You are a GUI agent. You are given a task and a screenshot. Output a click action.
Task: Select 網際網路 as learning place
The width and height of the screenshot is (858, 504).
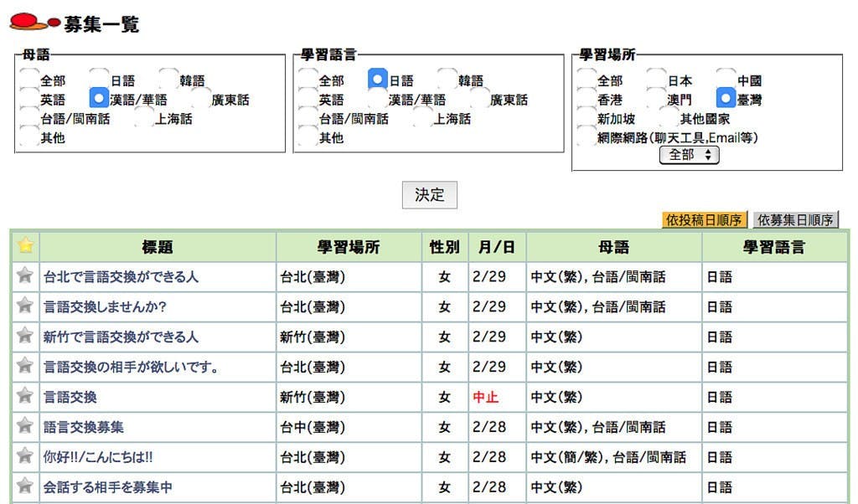pyautogui.click(x=587, y=137)
